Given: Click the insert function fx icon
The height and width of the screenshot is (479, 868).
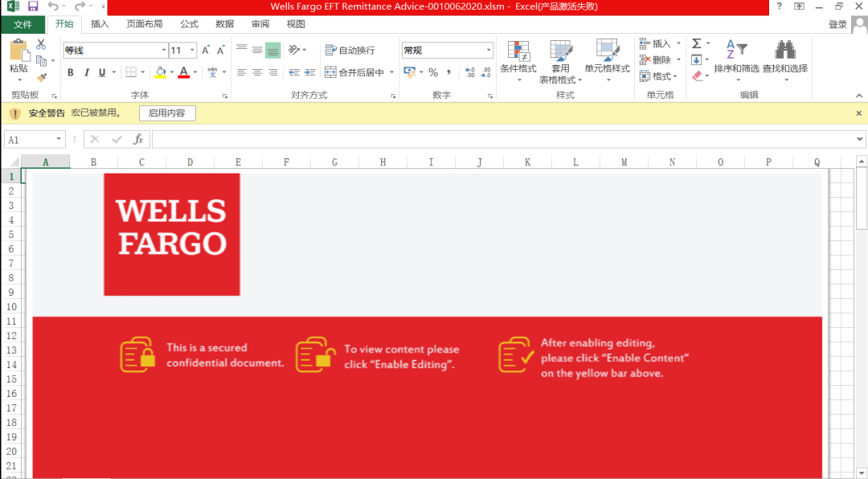Looking at the screenshot, I should (x=138, y=140).
